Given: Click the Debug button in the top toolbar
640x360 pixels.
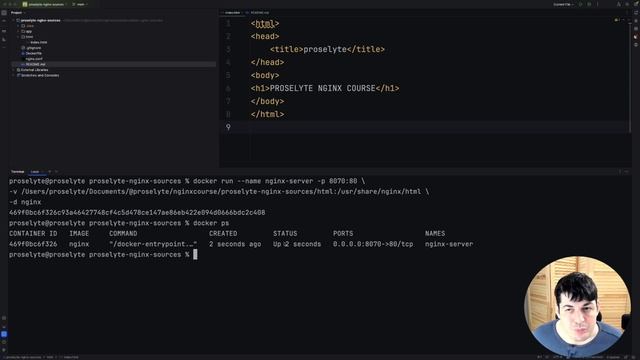Looking at the screenshot, I should (589, 4).
